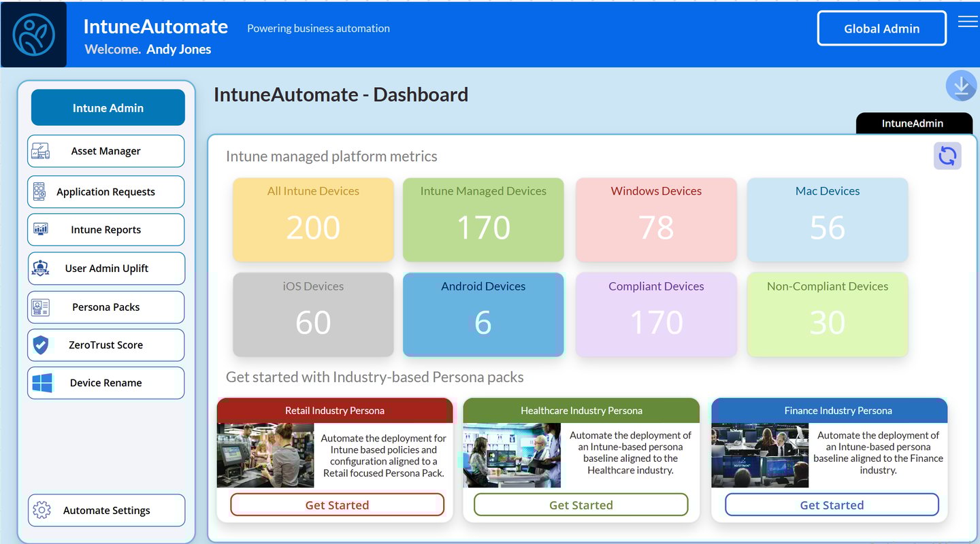Click 'Intune managed platform metrics' heading

(x=331, y=156)
